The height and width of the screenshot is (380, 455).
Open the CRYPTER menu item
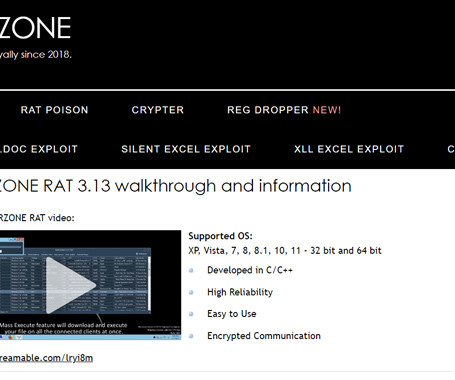pyautogui.click(x=158, y=110)
